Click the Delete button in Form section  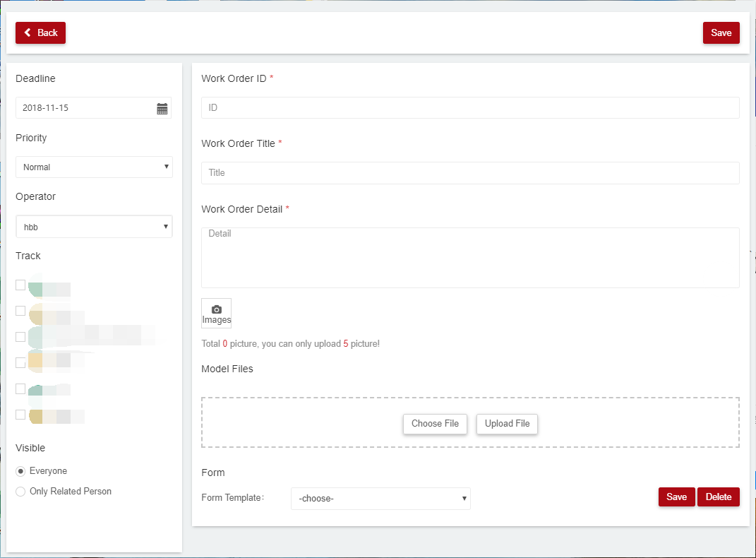(x=719, y=497)
